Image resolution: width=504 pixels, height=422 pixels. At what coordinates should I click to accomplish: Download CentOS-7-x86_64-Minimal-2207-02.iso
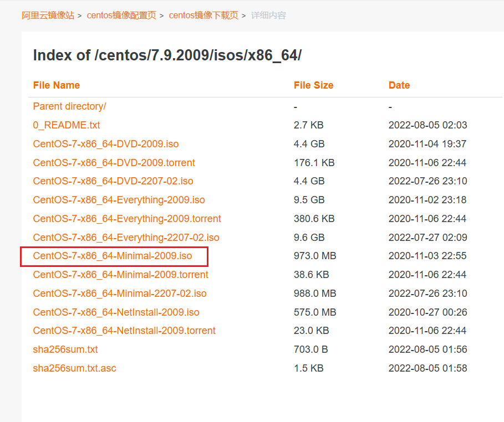[120, 293]
